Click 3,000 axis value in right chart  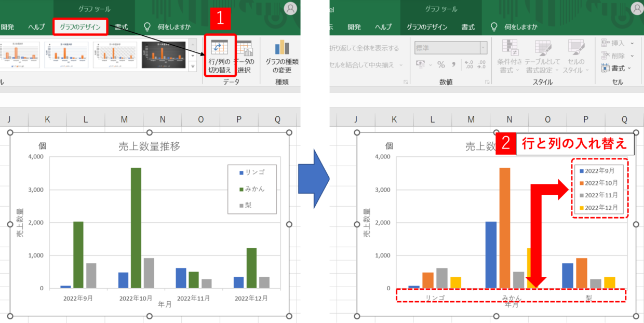coord(382,190)
